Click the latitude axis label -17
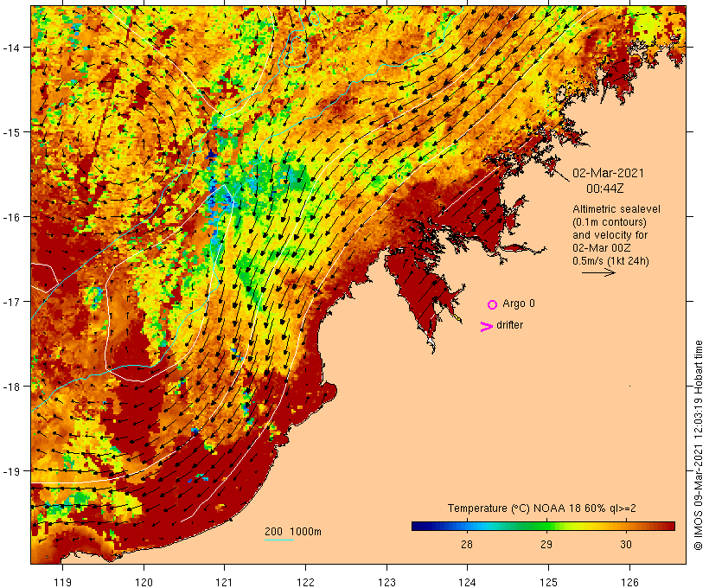The height and width of the screenshot is (588, 709). tap(11, 302)
